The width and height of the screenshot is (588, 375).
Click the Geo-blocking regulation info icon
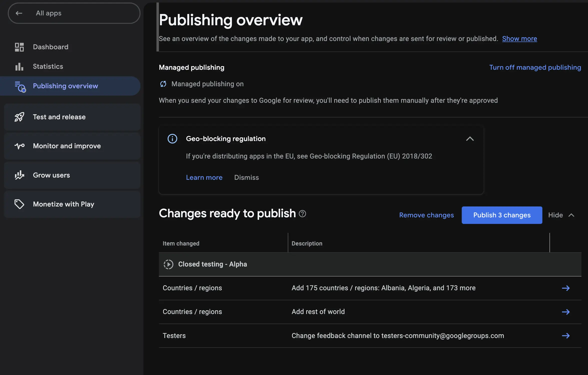pyautogui.click(x=172, y=139)
